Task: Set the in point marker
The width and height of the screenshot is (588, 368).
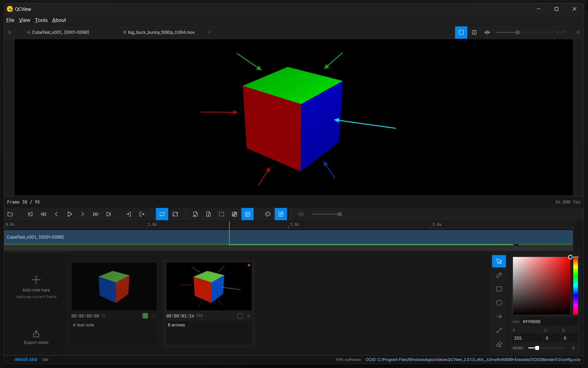Action: (x=129, y=214)
